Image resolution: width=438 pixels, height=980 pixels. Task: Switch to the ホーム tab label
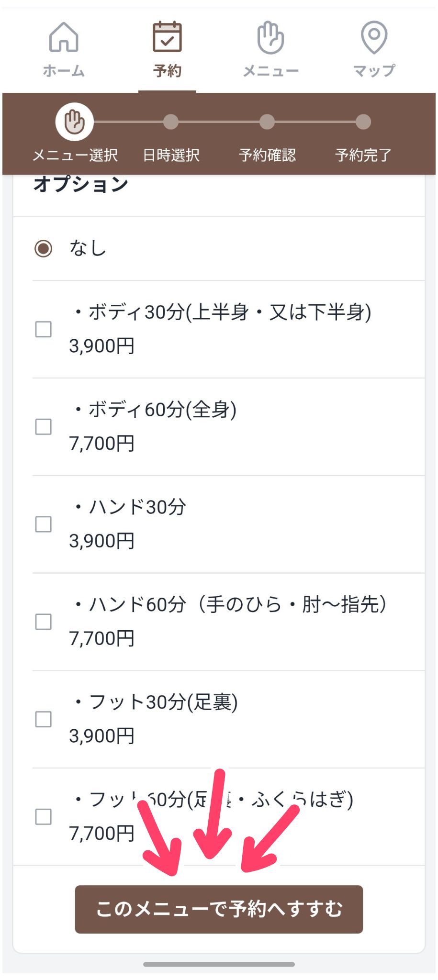click(64, 71)
